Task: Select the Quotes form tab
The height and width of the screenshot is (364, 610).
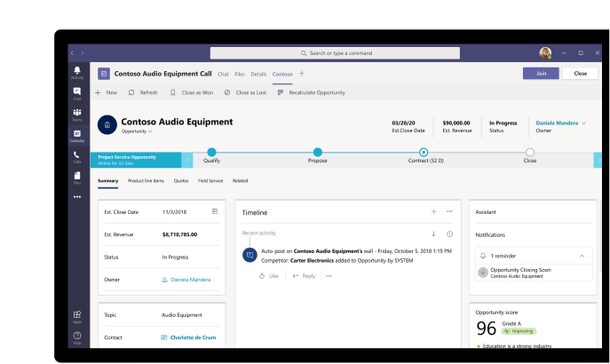Action: 181,181
